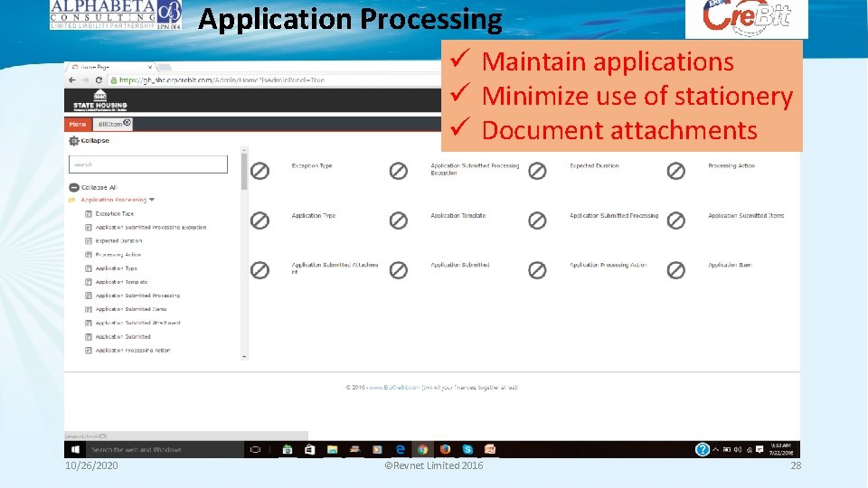Click Application Submitted Processing tile icon
The width and height of the screenshot is (868, 488).
point(537,221)
